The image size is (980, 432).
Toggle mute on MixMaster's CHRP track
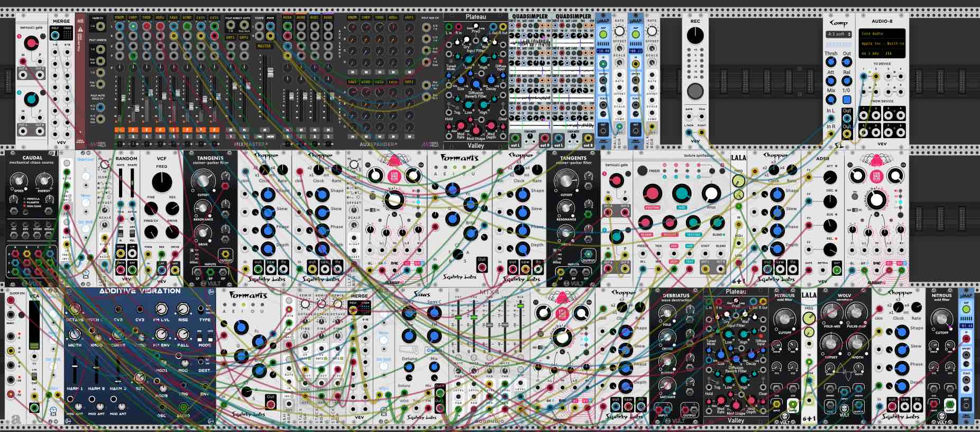(x=133, y=130)
